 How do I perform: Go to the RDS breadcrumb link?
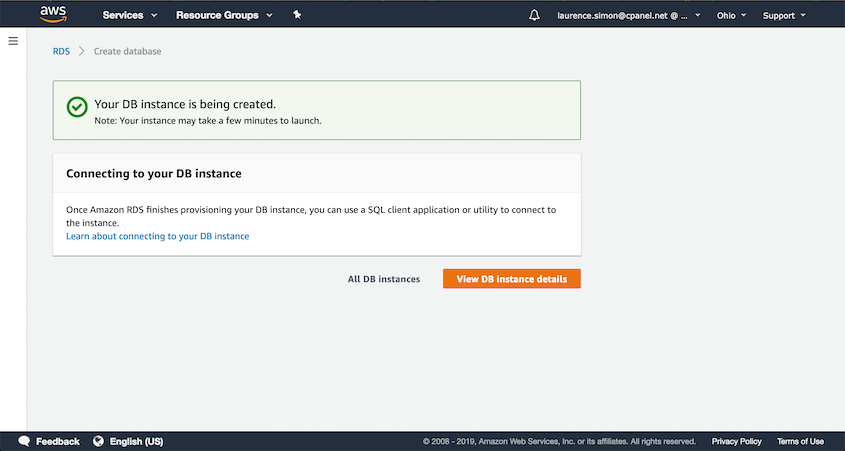pyautogui.click(x=61, y=51)
